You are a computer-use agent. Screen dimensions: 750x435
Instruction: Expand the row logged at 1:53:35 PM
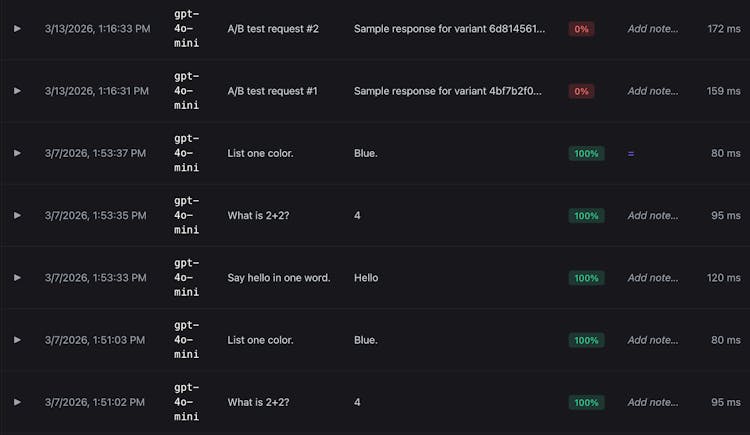click(x=17, y=215)
